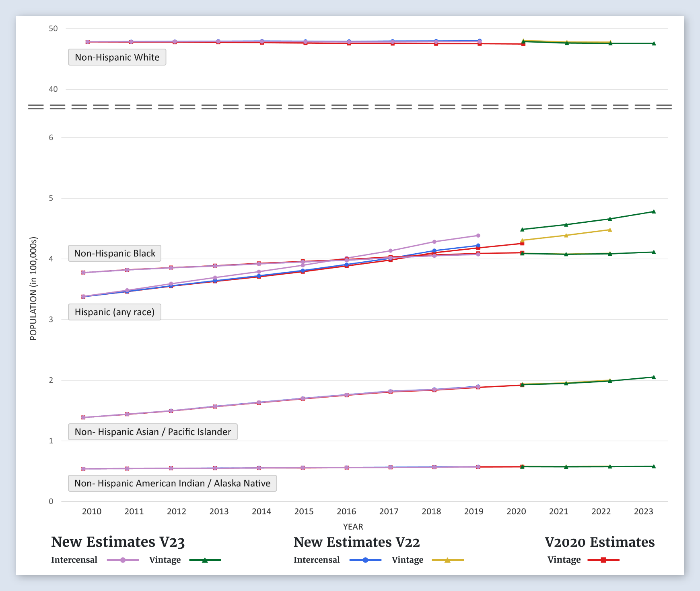Click the purple circle V23 Intercensal legend marker
Image resolution: width=700 pixels, height=591 pixels.
point(123,560)
